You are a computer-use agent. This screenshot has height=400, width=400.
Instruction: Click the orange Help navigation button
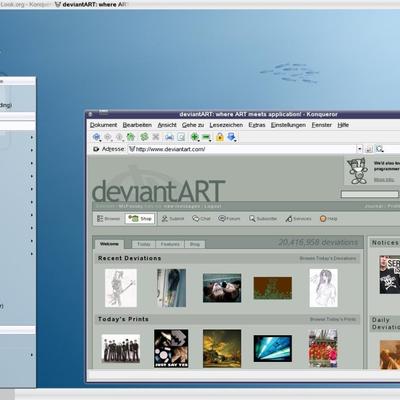(329, 219)
